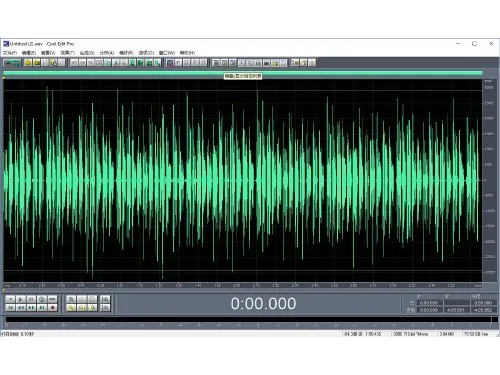
Task: Click the horizontal Zoom In magnifier icon
Action: tap(71, 299)
